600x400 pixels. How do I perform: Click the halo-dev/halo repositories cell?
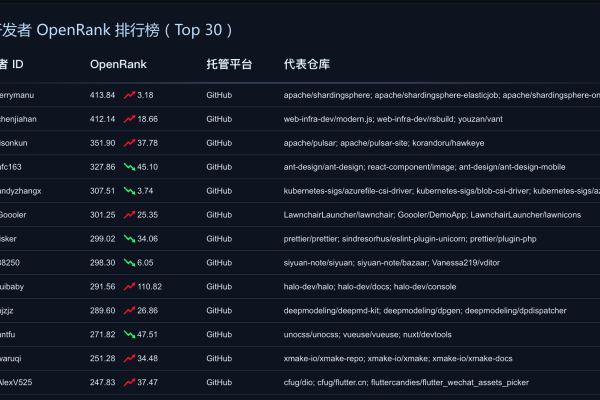click(370, 286)
